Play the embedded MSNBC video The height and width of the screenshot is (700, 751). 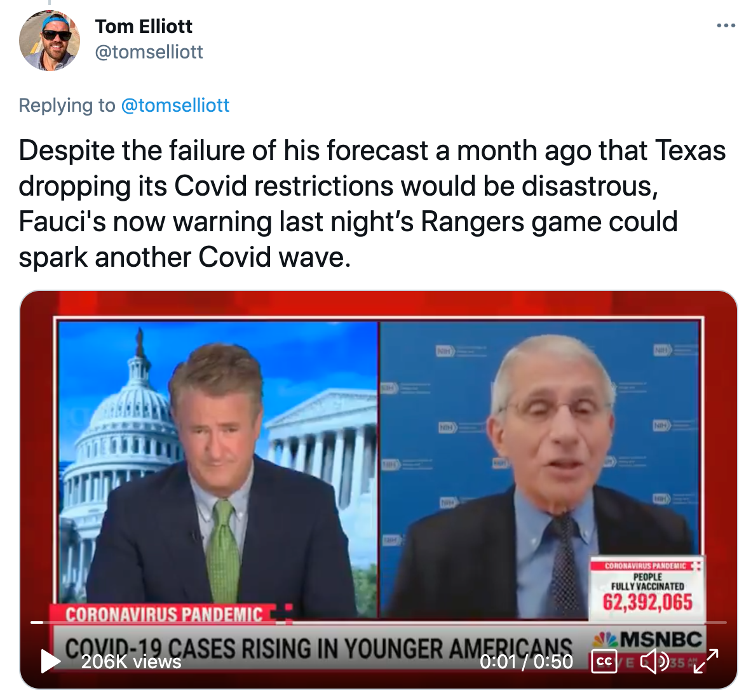click(x=50, y=661)
